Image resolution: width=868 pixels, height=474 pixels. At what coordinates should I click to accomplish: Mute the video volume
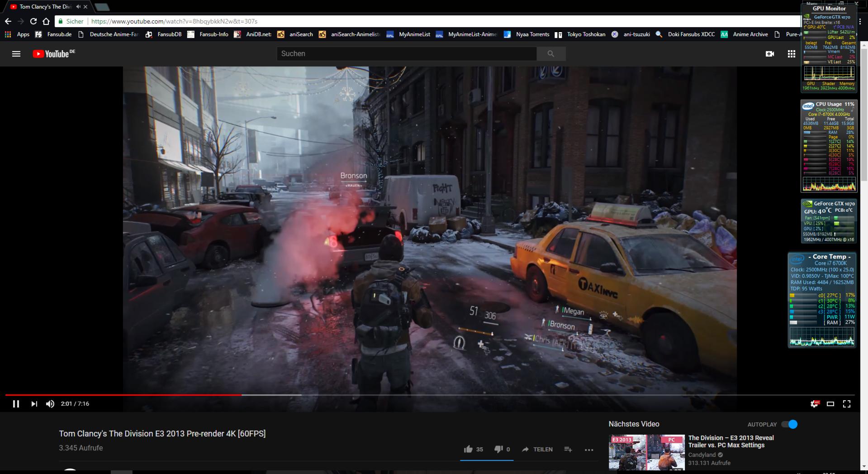(x=50, y=404)
